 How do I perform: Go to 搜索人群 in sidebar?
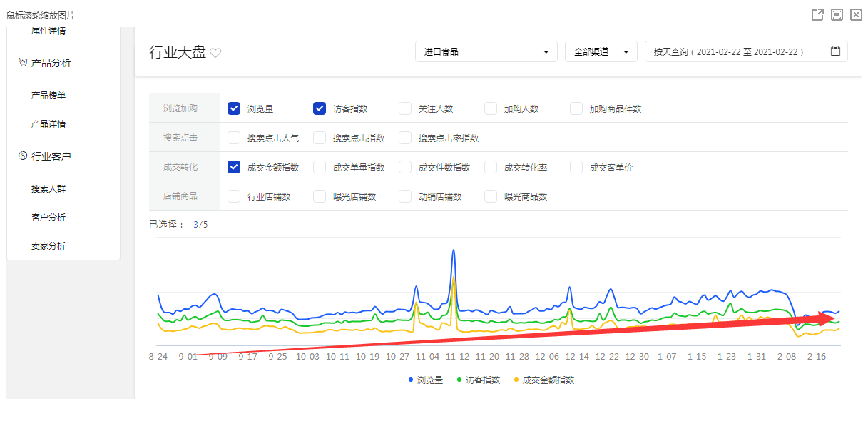[48, 189]
